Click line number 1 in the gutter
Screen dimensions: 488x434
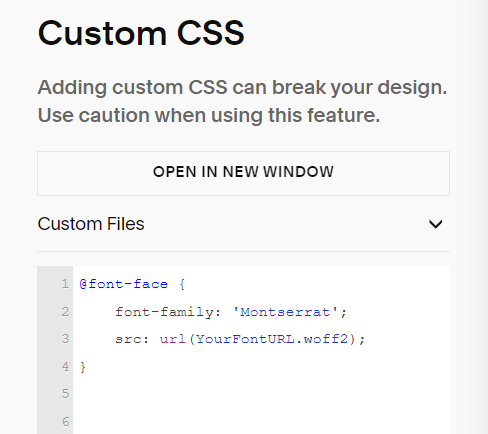click(x=65, y=284)
